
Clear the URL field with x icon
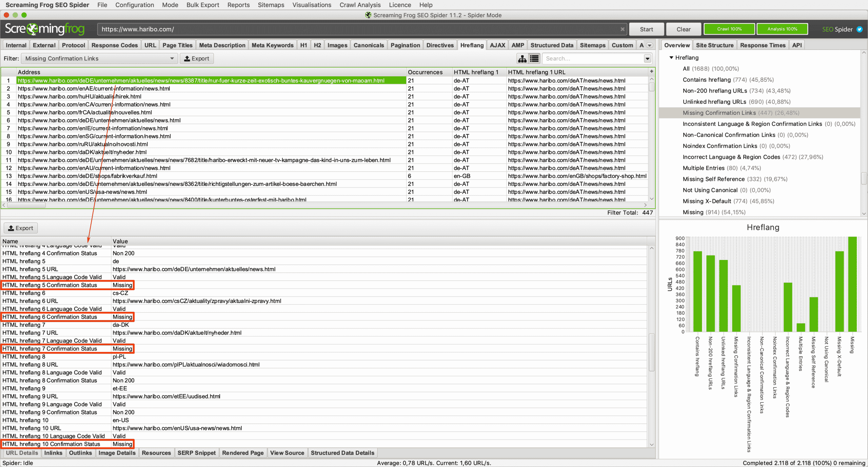[x=623, y=29]
